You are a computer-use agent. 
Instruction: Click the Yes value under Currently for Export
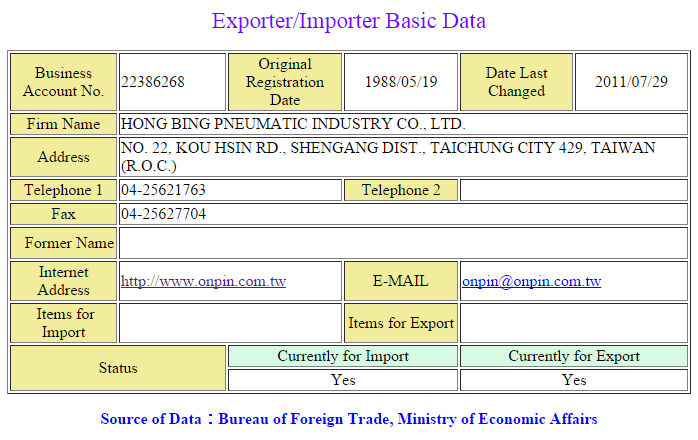[574, 380]
